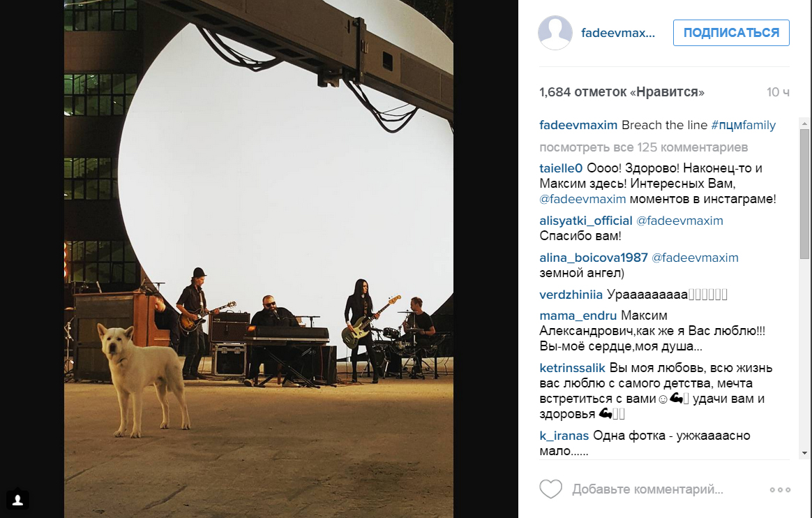Viewport: 812px width, 518px height.
Task: Open taielle0 commenter profile
Action: 561,168
